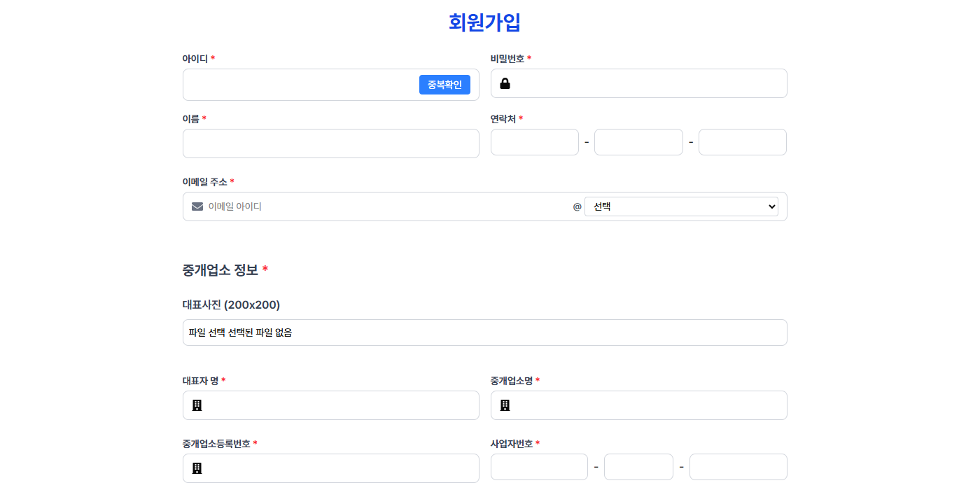Select middle 연락처 phone number box
The height and width of the screenshot is (490, 980).
tap(638, 142)
